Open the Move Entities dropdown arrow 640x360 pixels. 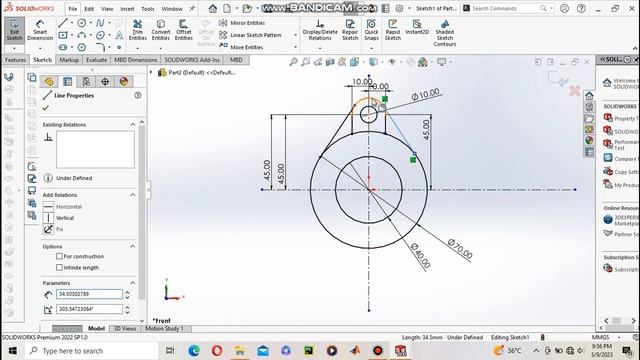(296, 47)
